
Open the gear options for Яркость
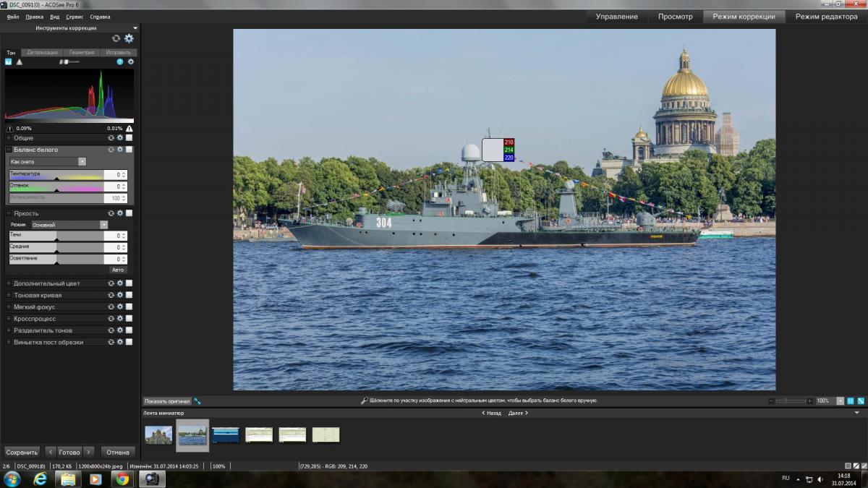[x=120, y=213]
